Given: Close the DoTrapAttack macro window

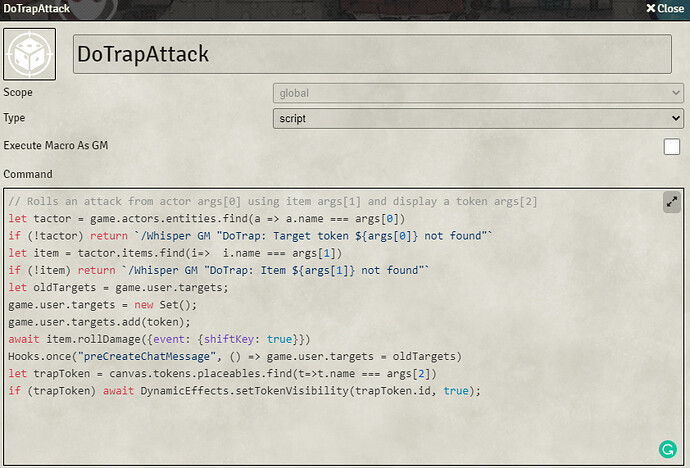Looking at the screenshot, I should pos(665,8).
